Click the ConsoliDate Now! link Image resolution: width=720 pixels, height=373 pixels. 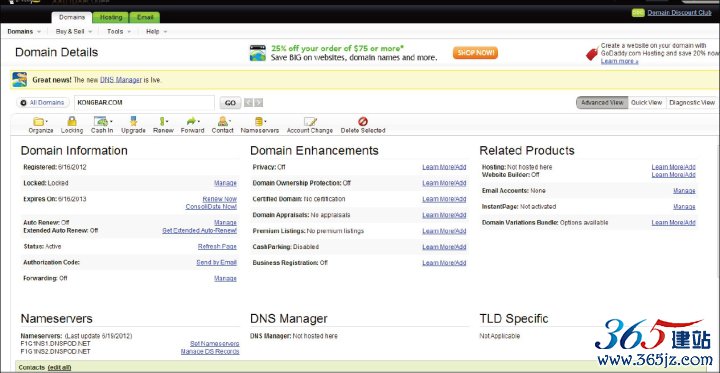point(211,207)
